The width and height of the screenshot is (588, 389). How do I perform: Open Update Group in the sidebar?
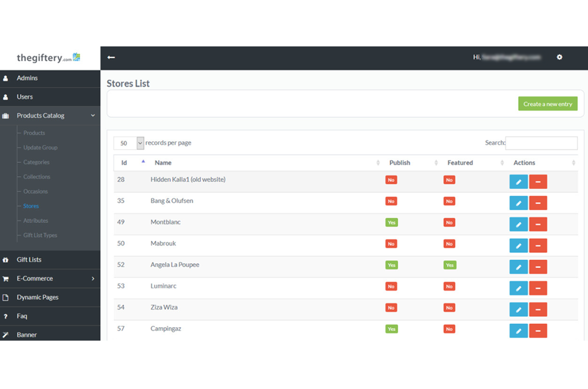(40, 148)
